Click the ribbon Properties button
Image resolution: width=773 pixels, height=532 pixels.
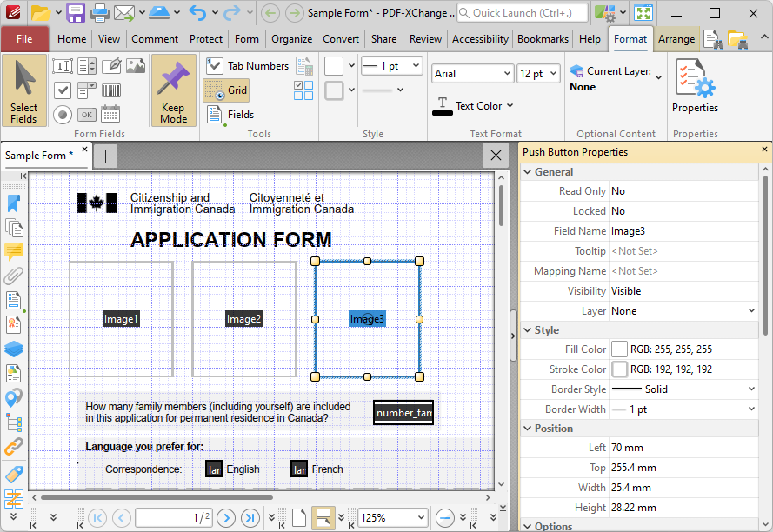[695, 86]
